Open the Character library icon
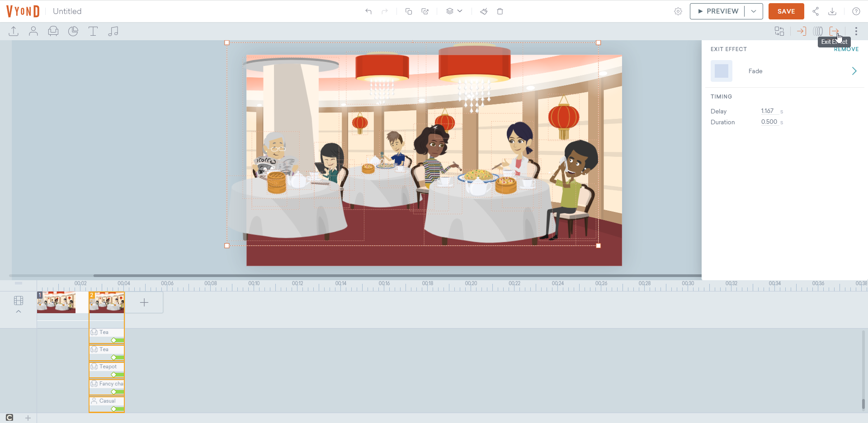 (x=33, y=31)
